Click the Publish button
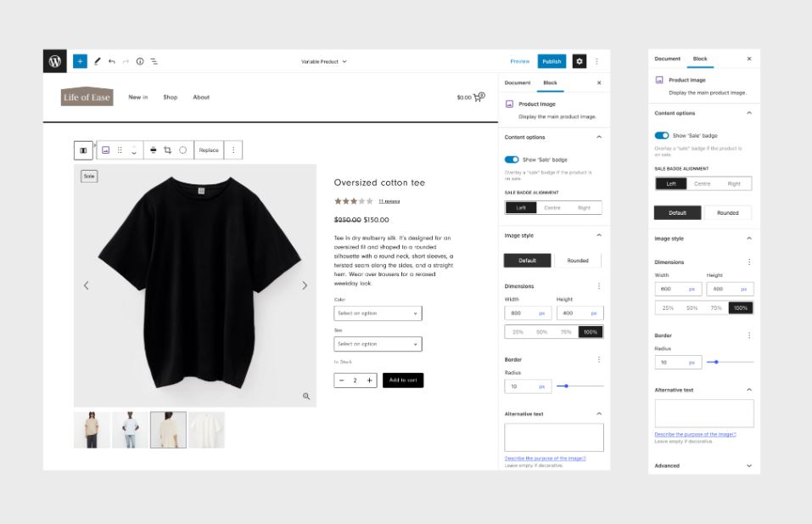This screenshot has width=812, height=524. point(552,61)
